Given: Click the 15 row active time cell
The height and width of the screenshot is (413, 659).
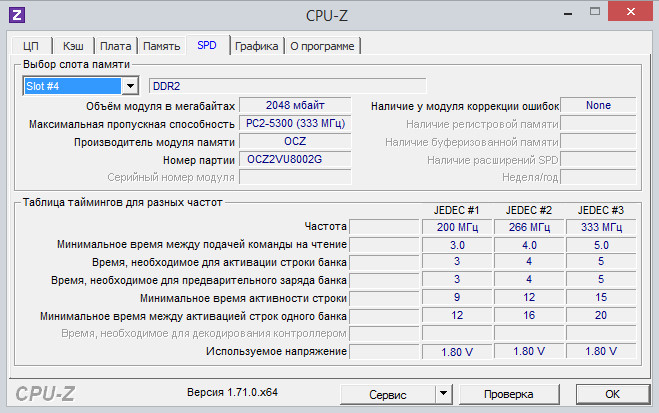Looking at the screenshot, I should point(601,297).
